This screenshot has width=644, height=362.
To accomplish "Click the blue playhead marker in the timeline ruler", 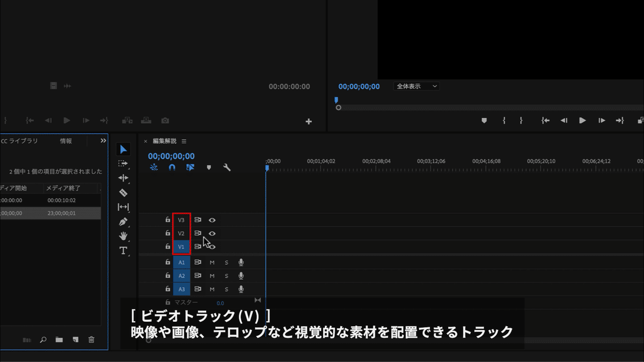I will (266, 168).
